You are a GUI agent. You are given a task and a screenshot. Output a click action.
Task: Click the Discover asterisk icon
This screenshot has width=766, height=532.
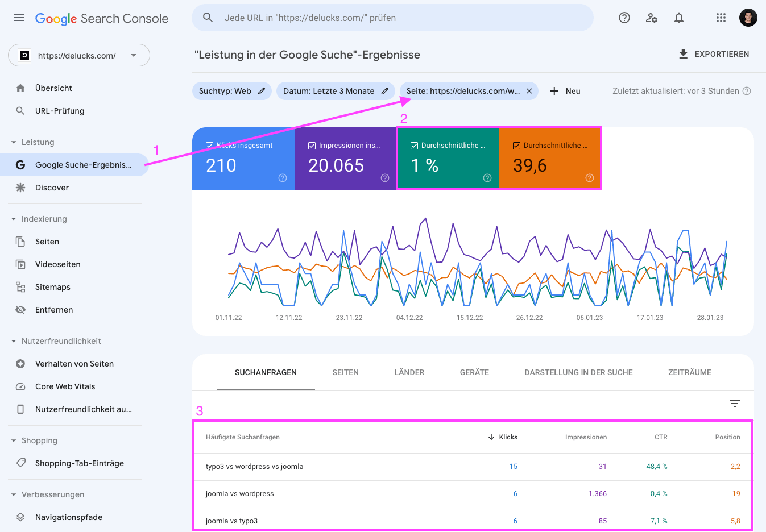pyautogui.click(x=20, y=188)
